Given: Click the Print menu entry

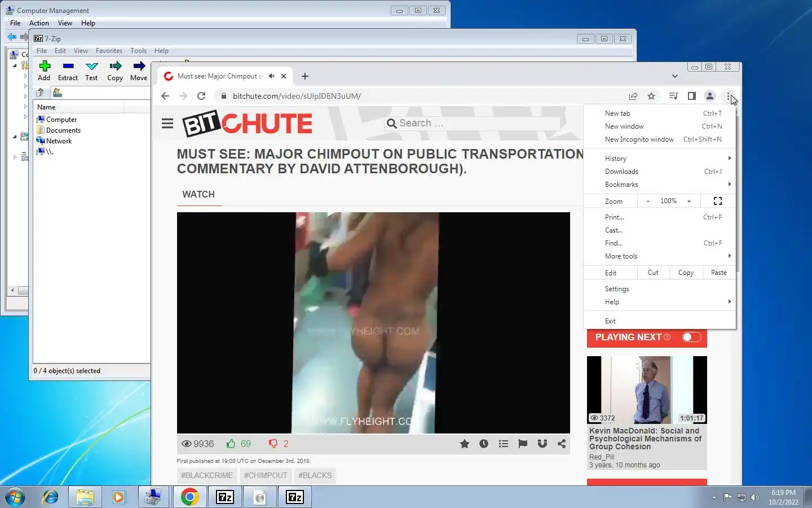Looking at the screenshot, I should pos(660,217).
